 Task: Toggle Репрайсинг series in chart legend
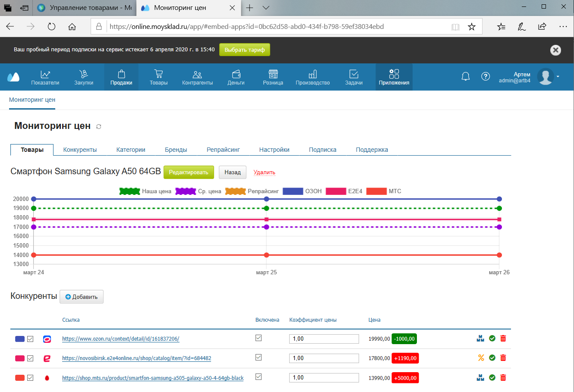click(x=252, y=191)
